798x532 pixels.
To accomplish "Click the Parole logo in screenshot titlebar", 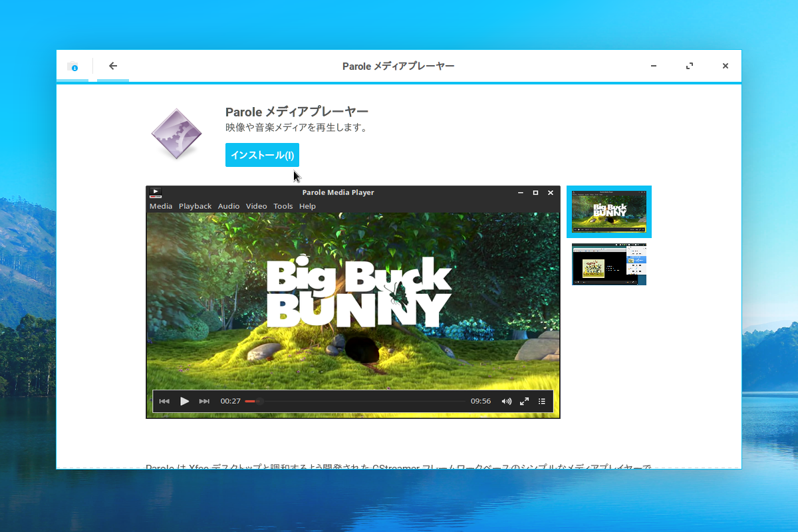I will click(x=155, y=193).
